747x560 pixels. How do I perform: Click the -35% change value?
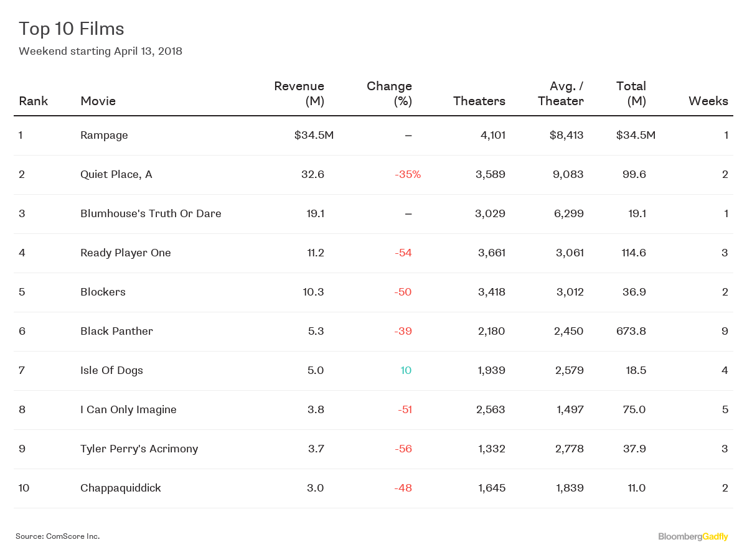[408, 174]
